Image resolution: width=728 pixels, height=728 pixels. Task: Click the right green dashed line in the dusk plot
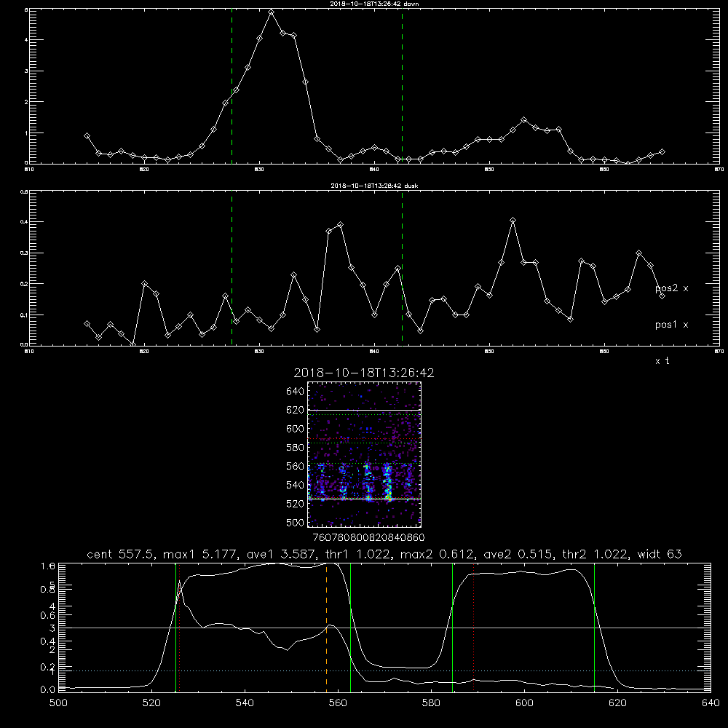click(402, 269)
